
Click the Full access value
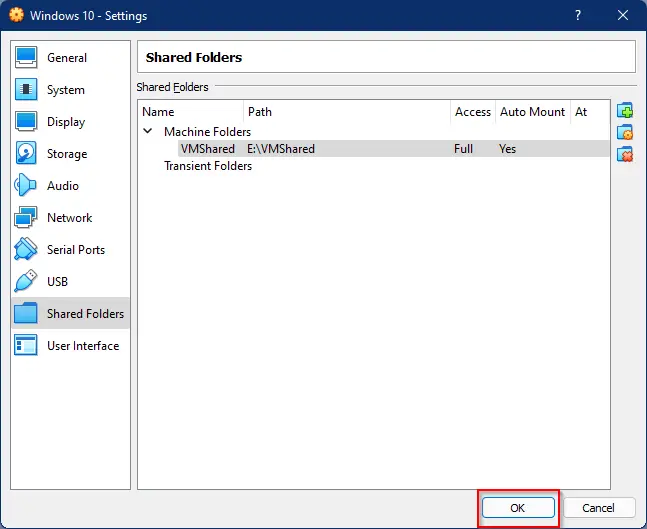point(463,149)
